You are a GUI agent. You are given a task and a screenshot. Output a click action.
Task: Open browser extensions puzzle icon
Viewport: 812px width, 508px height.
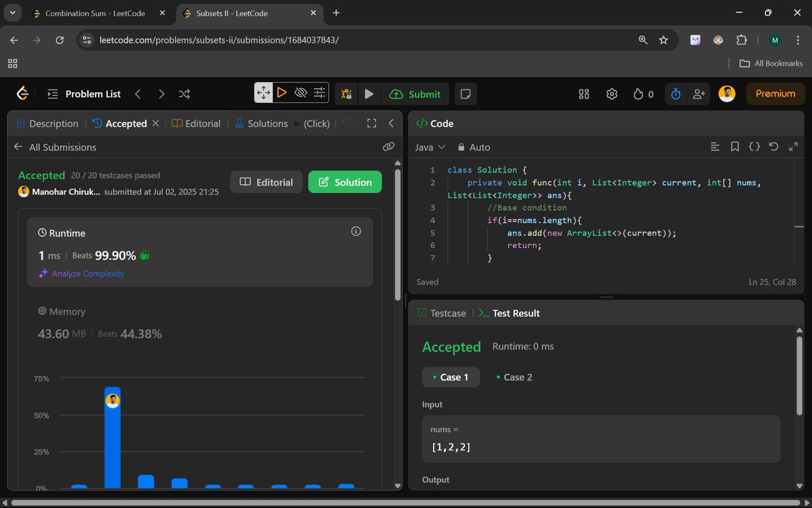(x=742, y=40)
